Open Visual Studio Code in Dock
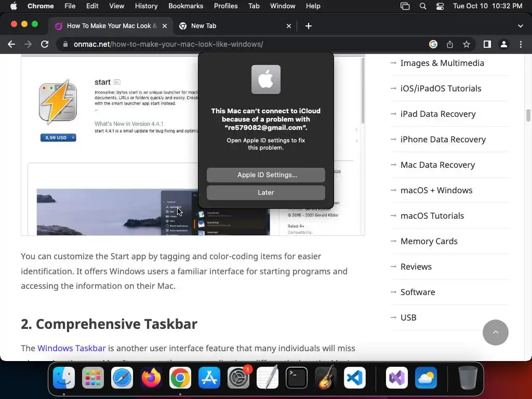The image size is (532, 399). pos(355,378)
